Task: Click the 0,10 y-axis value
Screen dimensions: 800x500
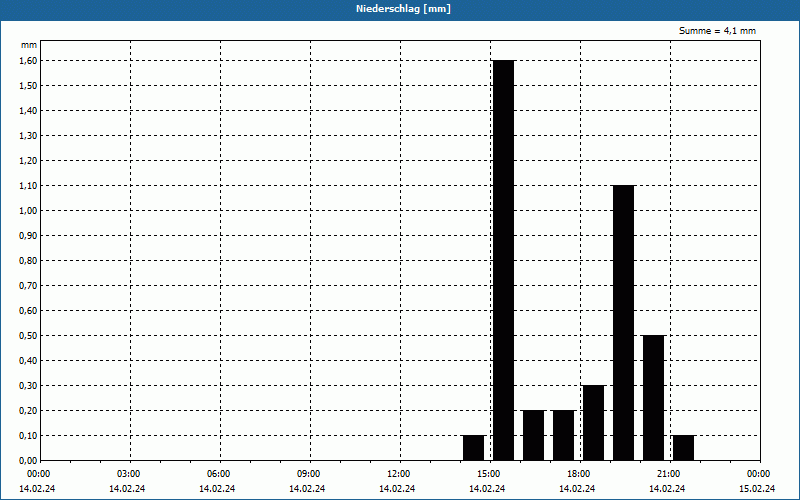Action: [x=28, y=435]
